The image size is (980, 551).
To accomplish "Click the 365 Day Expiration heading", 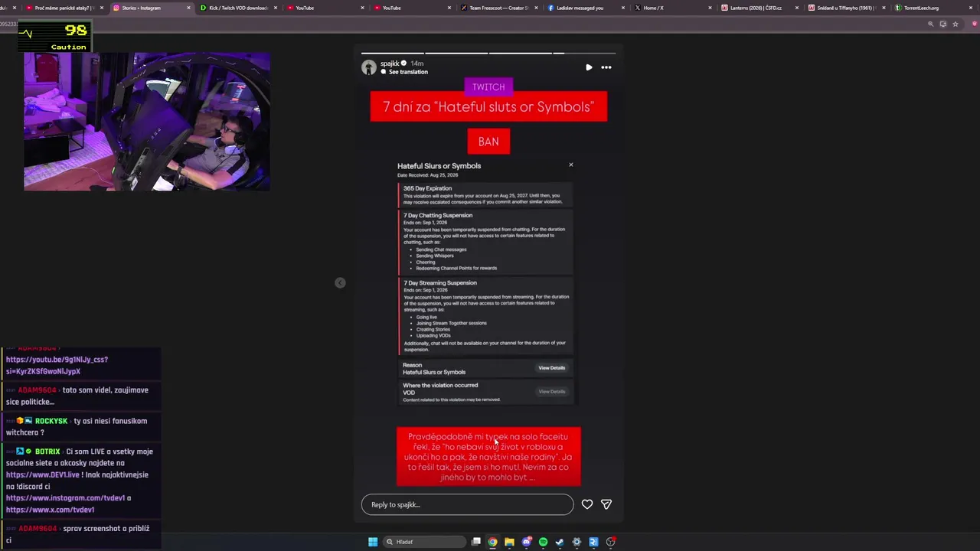I will (427, 188).
